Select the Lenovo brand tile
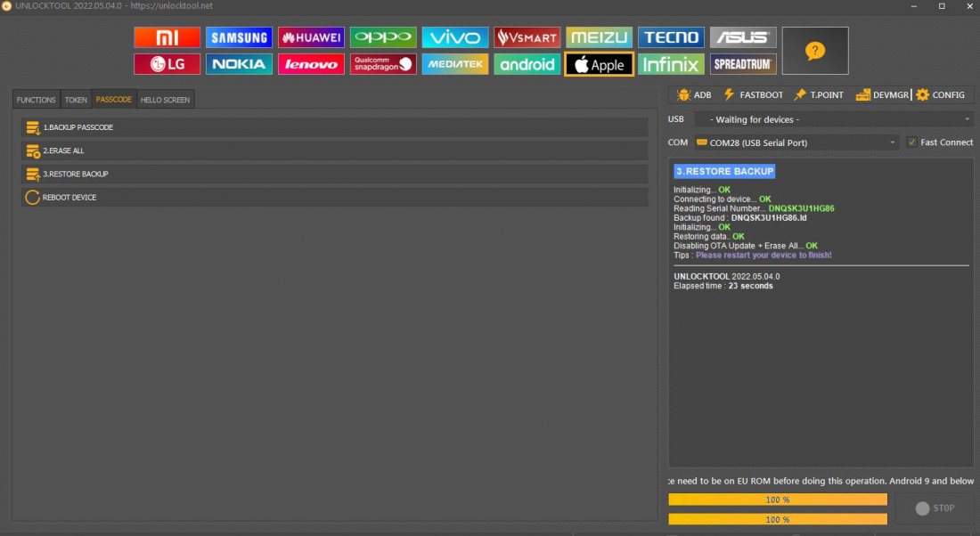This screenshot has height=536, width=980. point(311,64)
